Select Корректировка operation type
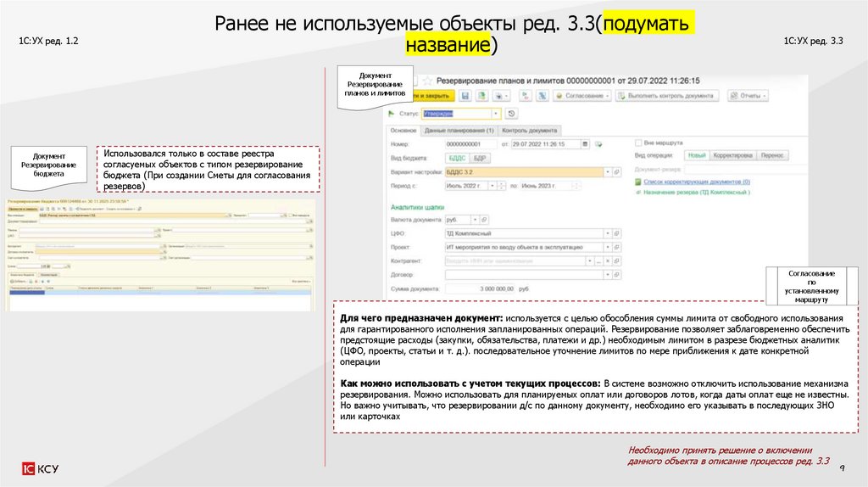 (x=732, y=155)
